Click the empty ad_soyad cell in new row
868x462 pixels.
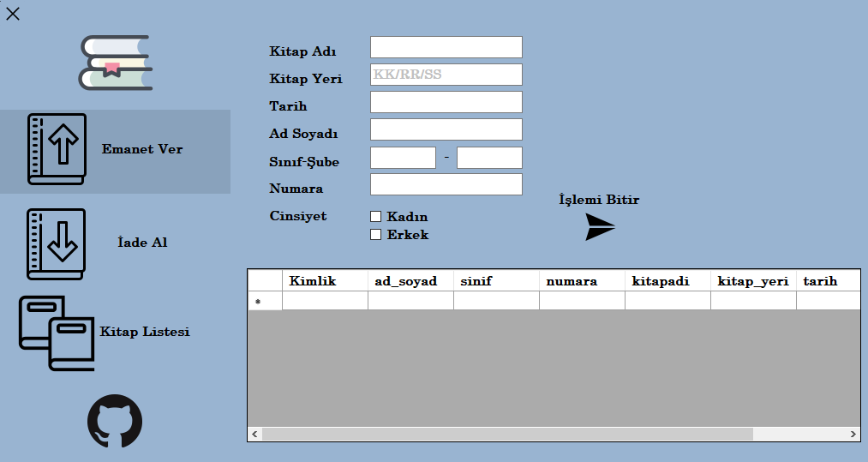(x=410, y=301)
